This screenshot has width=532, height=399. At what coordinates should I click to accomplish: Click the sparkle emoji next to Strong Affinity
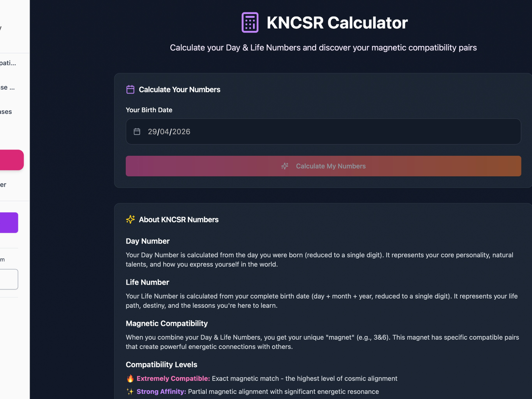point(130,392)
